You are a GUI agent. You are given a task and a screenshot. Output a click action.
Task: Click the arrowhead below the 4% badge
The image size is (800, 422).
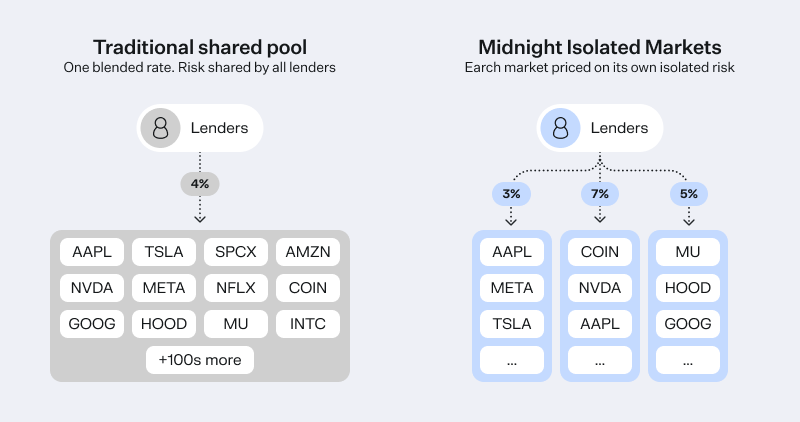(200, 219)
